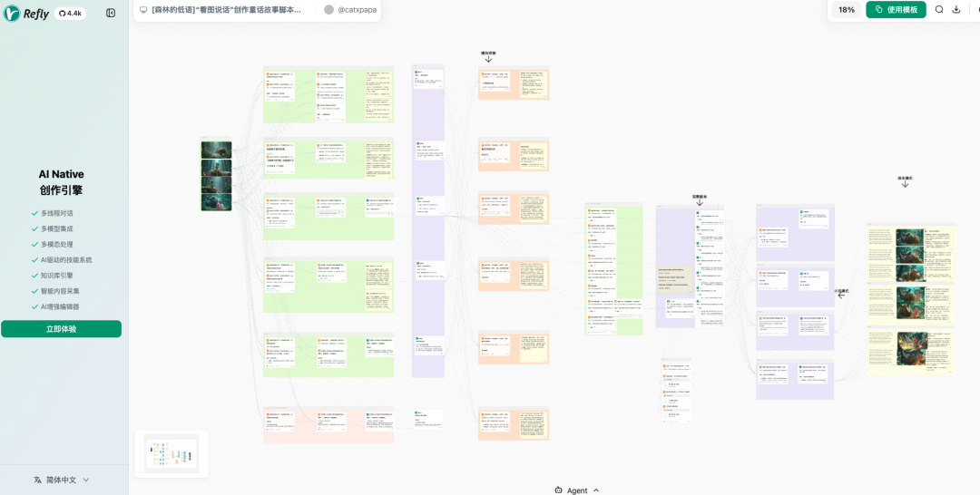The height and width of the screenshot is (495, 980).
Task: Select the beige note card in purple group
Action: click(676, 277)
